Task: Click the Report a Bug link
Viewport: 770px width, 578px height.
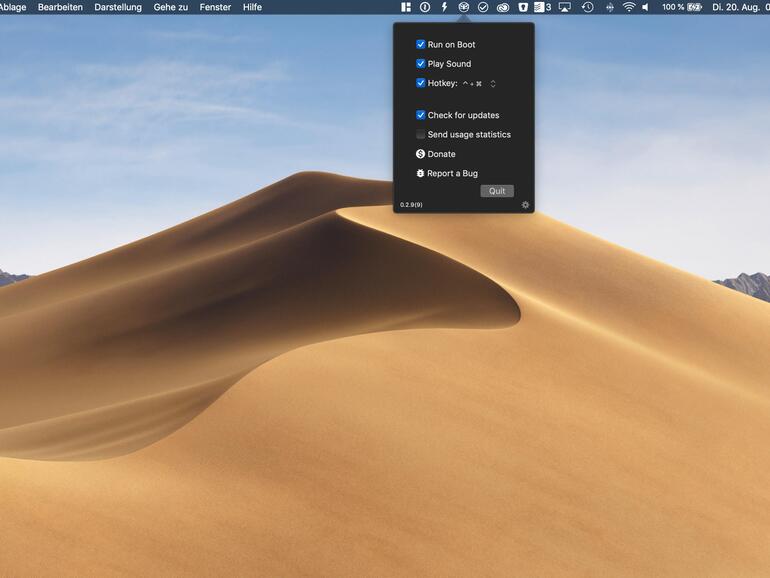Action: (452, 174)
